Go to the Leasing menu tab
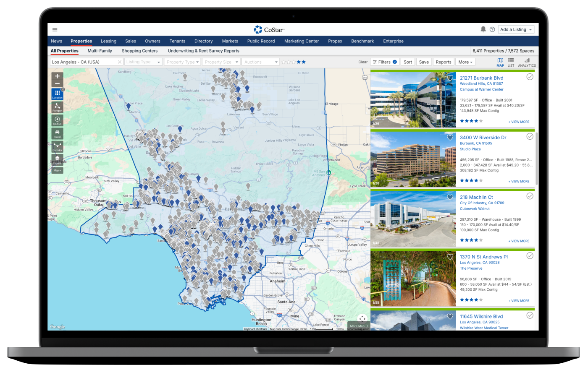Screen dimensions: 588x375 (108, 41)
